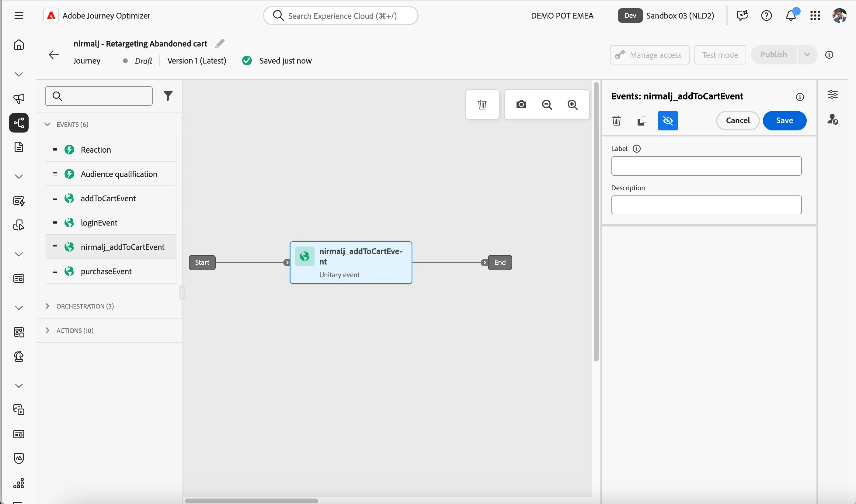This screenshot has width=856, height=504.
Task: Click the canvas horizontal scrollbar
Action: tap(252, 501)
